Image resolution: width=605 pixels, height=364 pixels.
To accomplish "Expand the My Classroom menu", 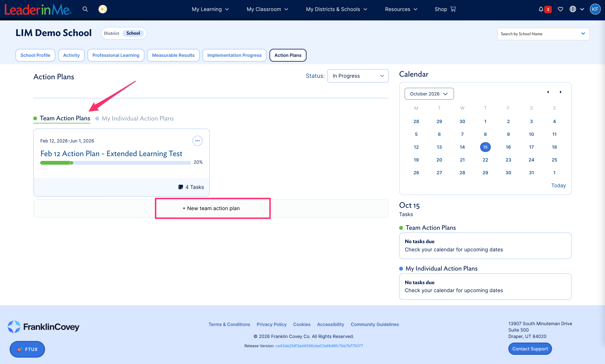I will 267,9.
